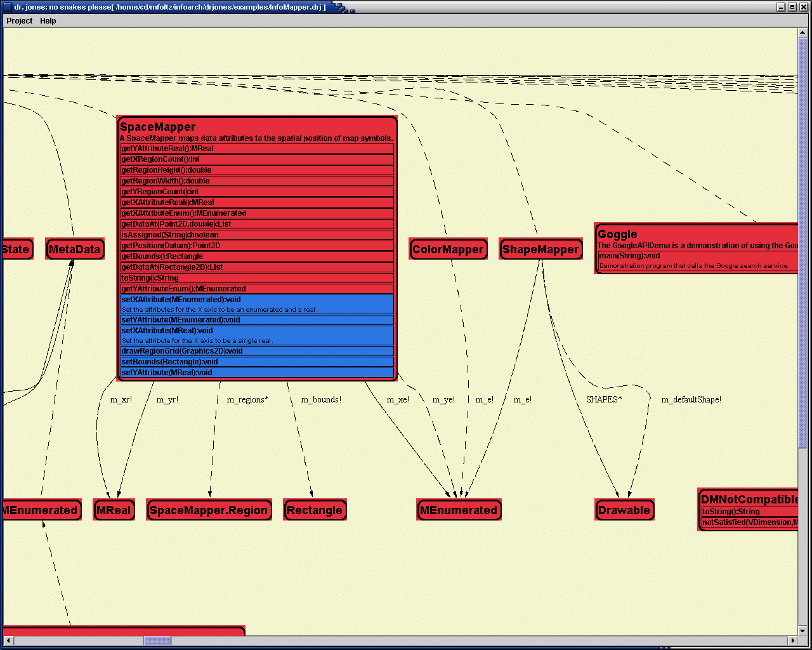Select drawRegionGrid(Graphics2D):void method row
Viewport: 812px width, 650px height.
point(257,351)
